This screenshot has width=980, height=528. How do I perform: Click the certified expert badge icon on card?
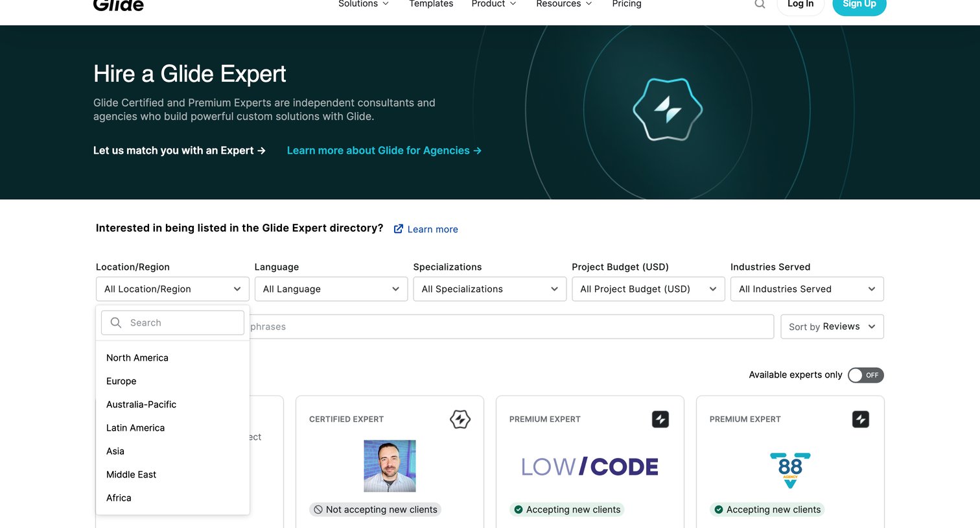[460, 419]
